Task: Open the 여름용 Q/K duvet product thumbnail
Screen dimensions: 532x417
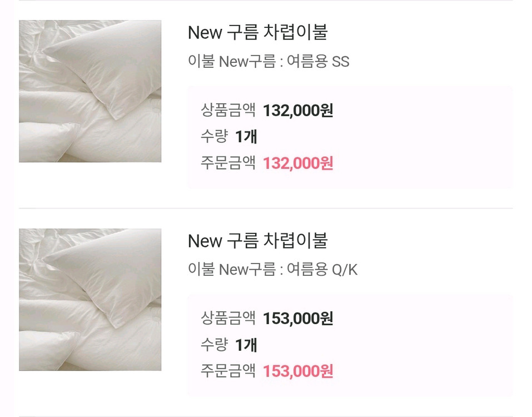Action: click(x=90, y=300)
